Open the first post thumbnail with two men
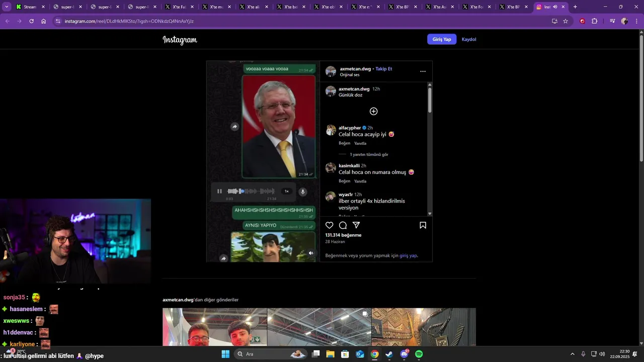The width and height of the screenshot is (644, 362). 215,327
